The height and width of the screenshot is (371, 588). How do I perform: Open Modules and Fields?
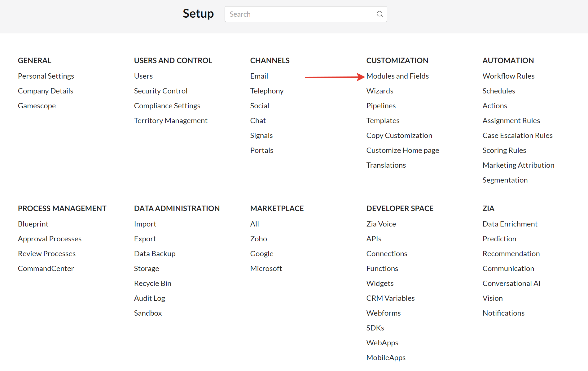[397, 76]
